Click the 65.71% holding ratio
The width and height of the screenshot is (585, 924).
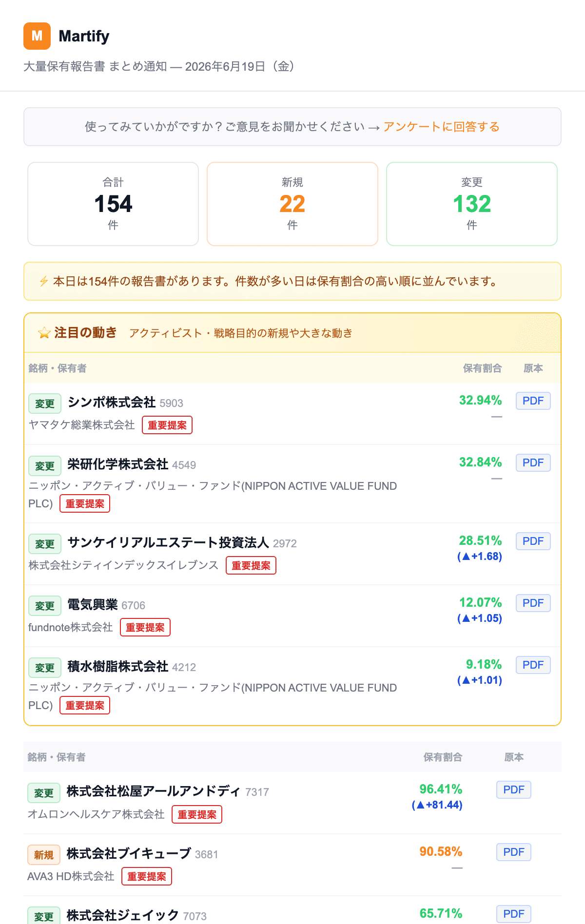441,913
